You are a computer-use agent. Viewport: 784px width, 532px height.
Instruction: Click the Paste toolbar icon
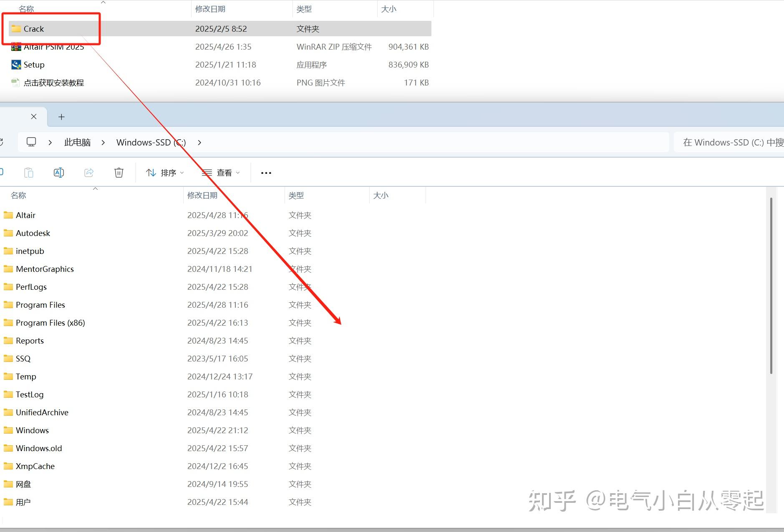pos(28,172)
